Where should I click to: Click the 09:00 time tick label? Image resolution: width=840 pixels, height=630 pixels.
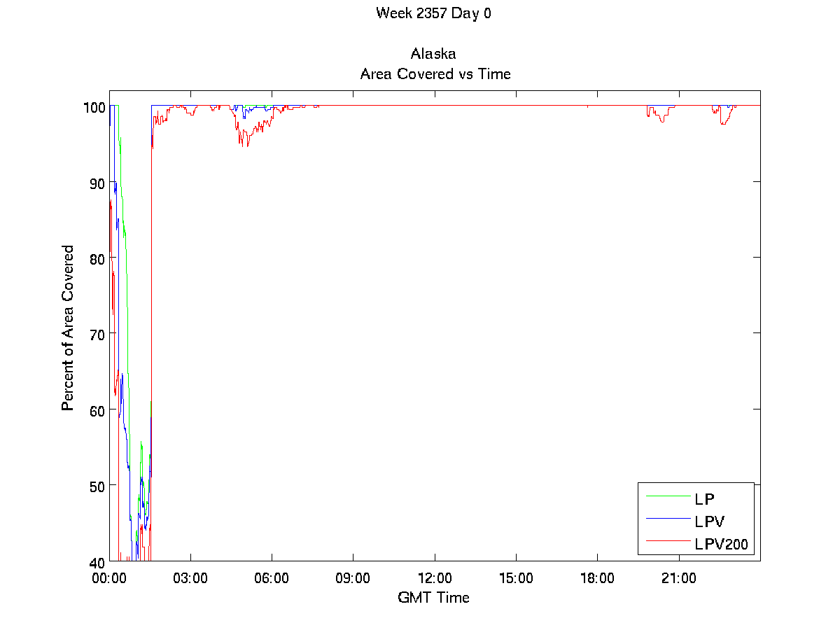point(353,579)
